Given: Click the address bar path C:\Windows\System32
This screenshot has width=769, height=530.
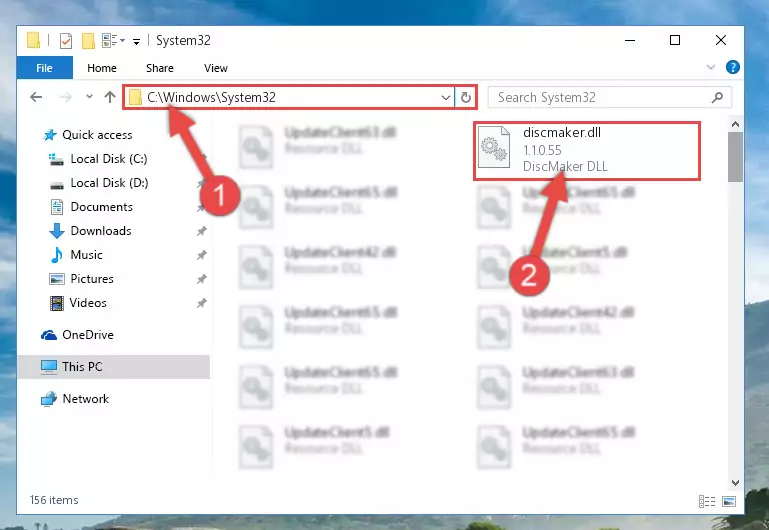Looking at the screenshot, I should (211, 98).
